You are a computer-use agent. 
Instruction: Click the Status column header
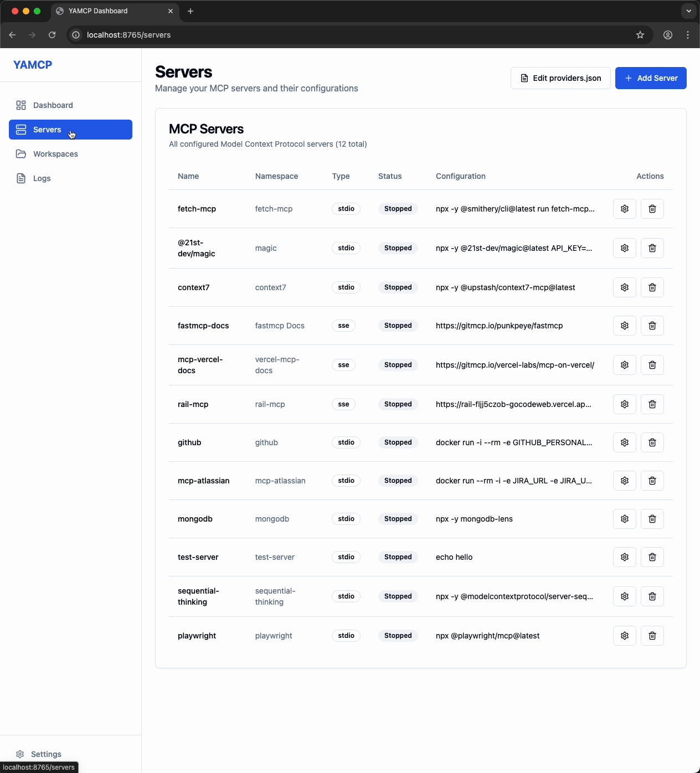pyautogui.click(x=390, y=176)
